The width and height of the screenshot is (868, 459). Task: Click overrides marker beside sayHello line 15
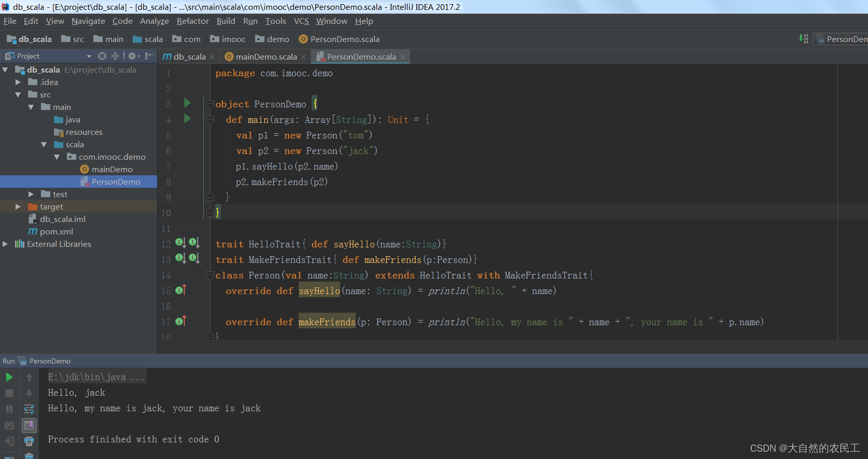(180, 290)
